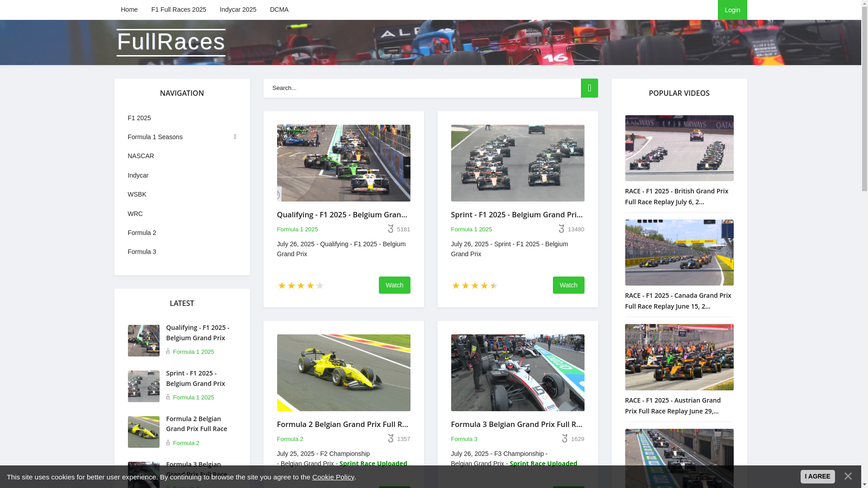Rate Qualifying Belgium video five stars
The height and width of the screenshot is (488, 868).
pos(320,286)
